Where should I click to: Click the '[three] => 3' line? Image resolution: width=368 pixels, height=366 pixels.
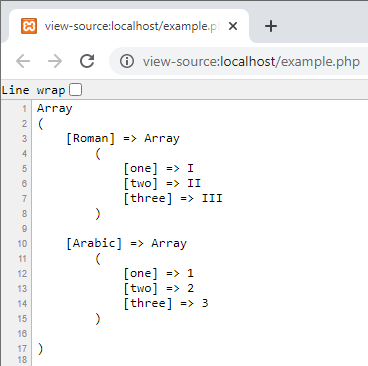(166, 304)
